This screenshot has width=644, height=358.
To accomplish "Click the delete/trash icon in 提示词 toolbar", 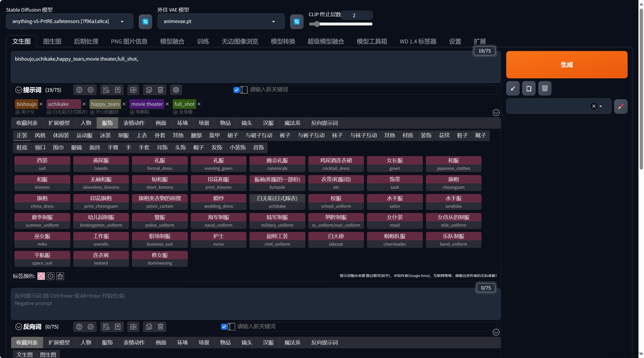I will pyautogui.click(x=160, y=90).
